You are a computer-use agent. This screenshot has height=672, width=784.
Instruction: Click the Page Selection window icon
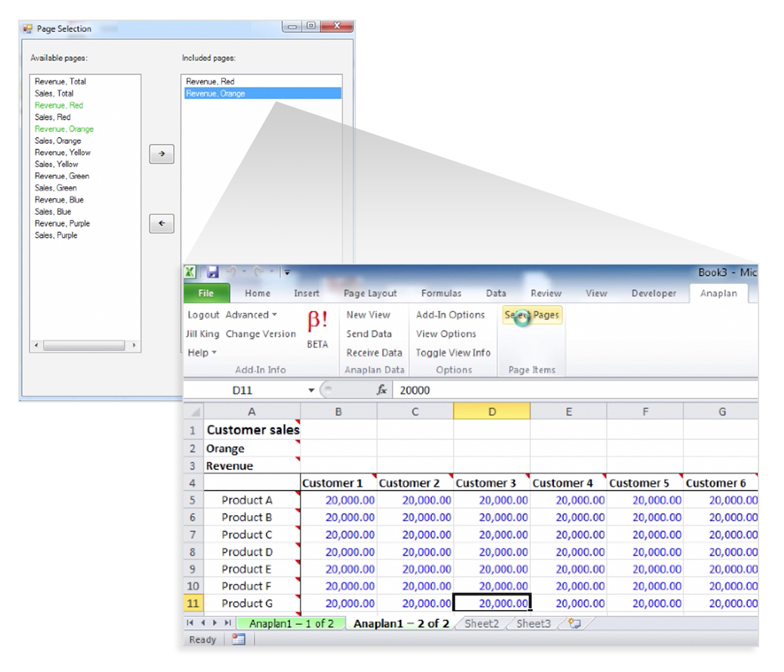coord(27,29)
